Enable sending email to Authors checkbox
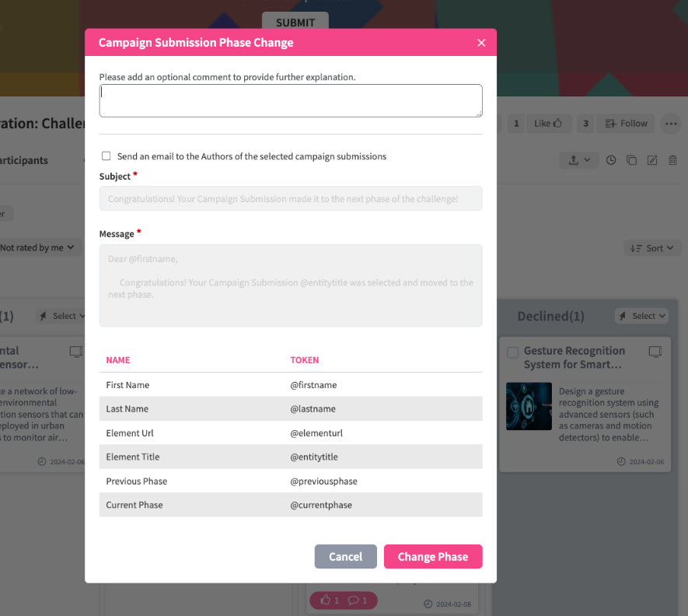The width and height of the screenshot is (688, 616). (106, 156)
